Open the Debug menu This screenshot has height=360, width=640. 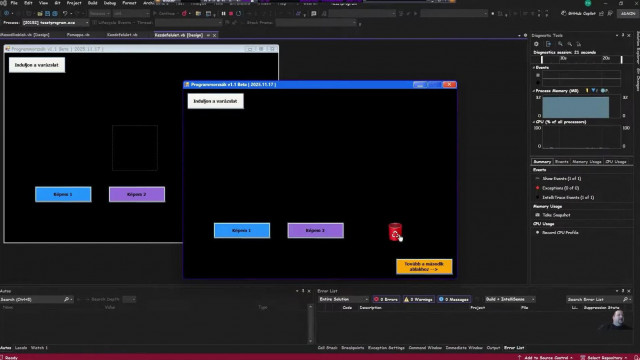110,3
